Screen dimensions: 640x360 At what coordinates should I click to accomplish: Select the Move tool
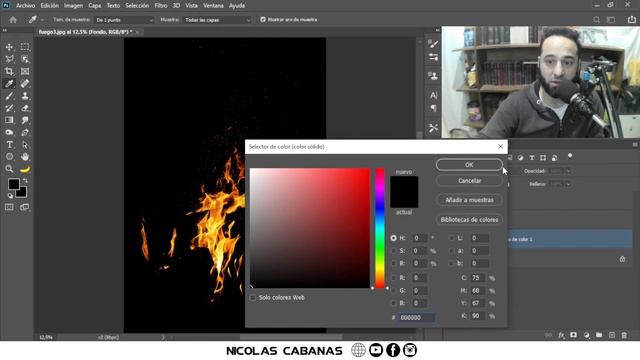click(x=9, y=47)
